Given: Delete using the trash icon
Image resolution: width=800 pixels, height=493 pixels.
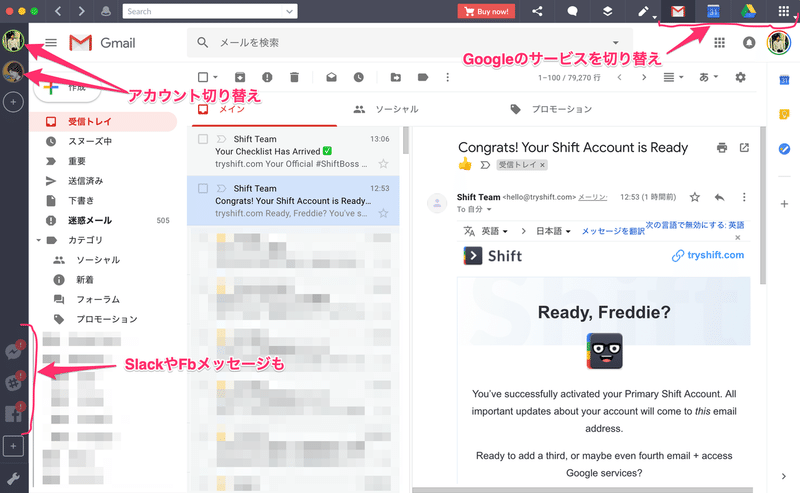Looking at the screenshot, I should [294, 77].
